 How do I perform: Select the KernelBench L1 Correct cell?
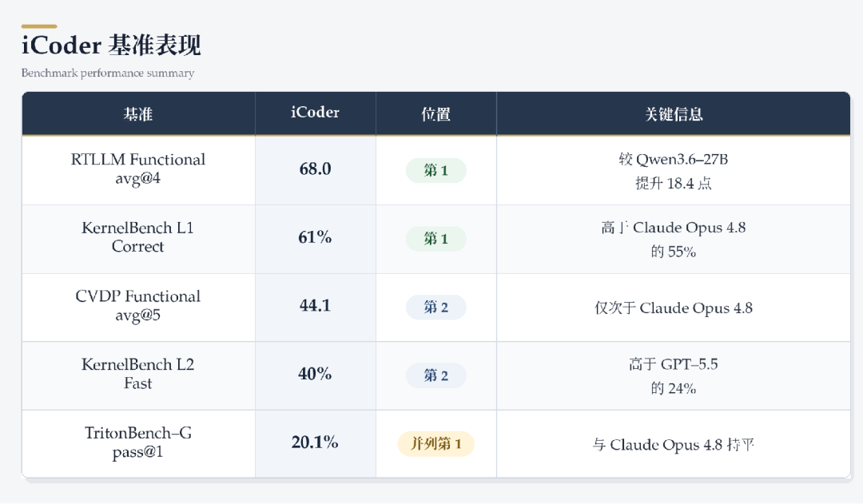click(138, 237)
